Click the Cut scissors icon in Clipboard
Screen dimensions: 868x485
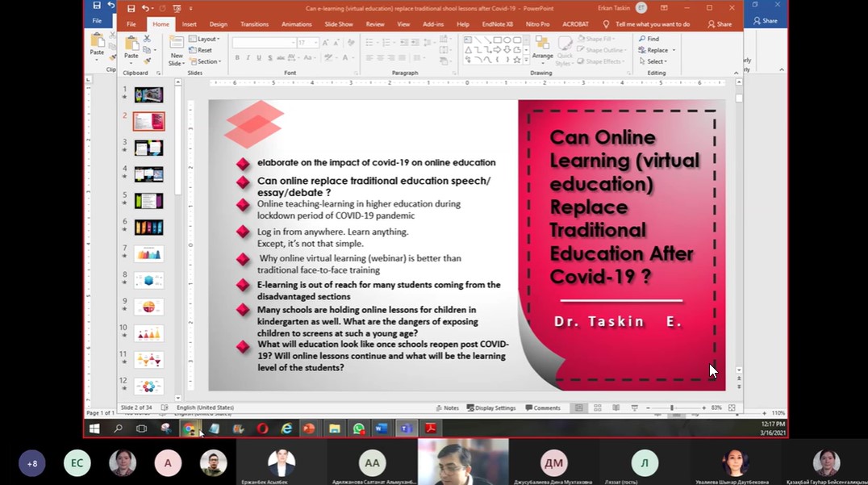(147, 39)
